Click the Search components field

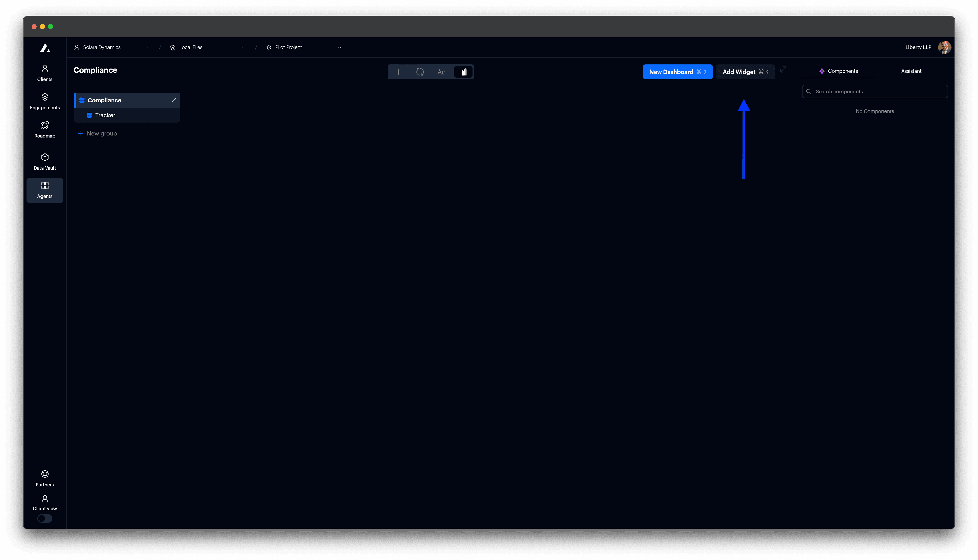tap(875, 91)
